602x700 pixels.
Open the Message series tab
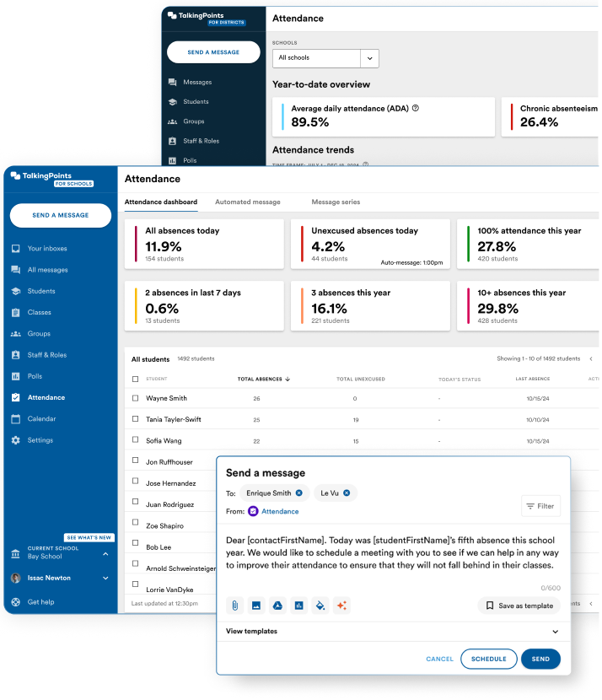tap(336, 202)
